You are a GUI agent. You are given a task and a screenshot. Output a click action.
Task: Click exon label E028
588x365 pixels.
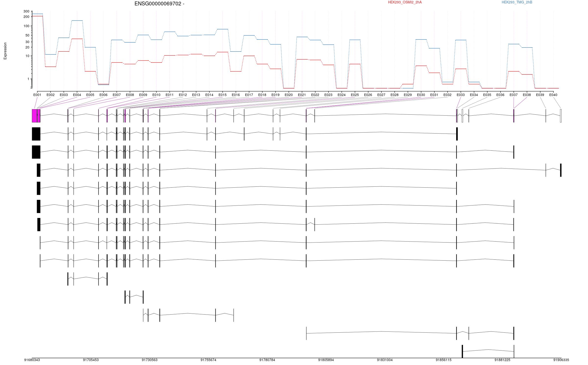[394, 95]
